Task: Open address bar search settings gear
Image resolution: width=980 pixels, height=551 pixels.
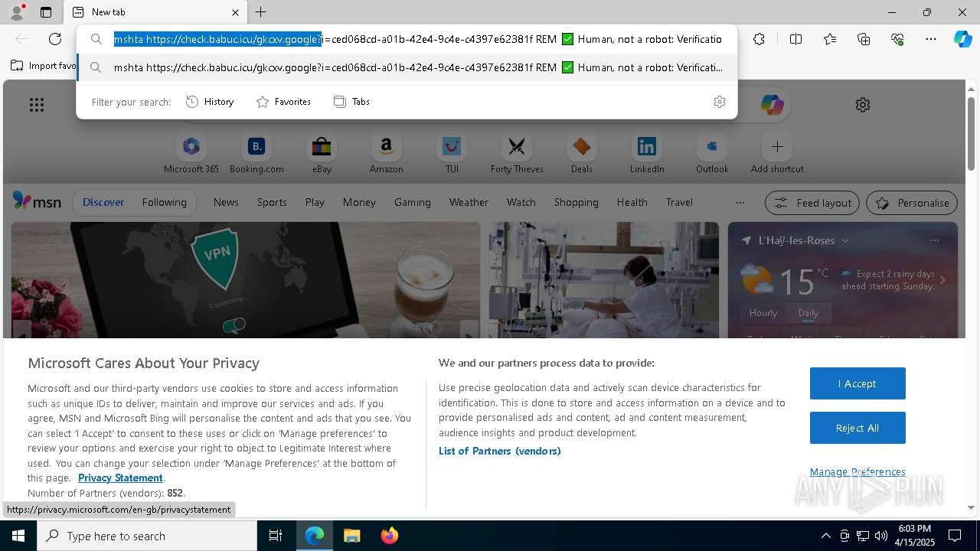Action: [719, 102]
